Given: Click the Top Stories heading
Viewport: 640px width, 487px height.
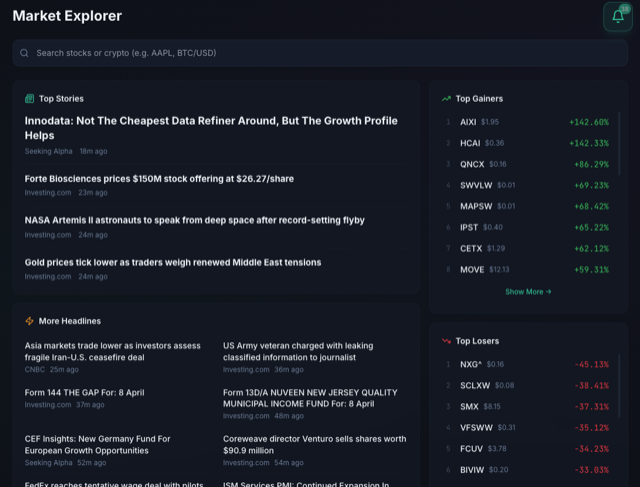Looking at the screenshot, I should click(61, 98).
